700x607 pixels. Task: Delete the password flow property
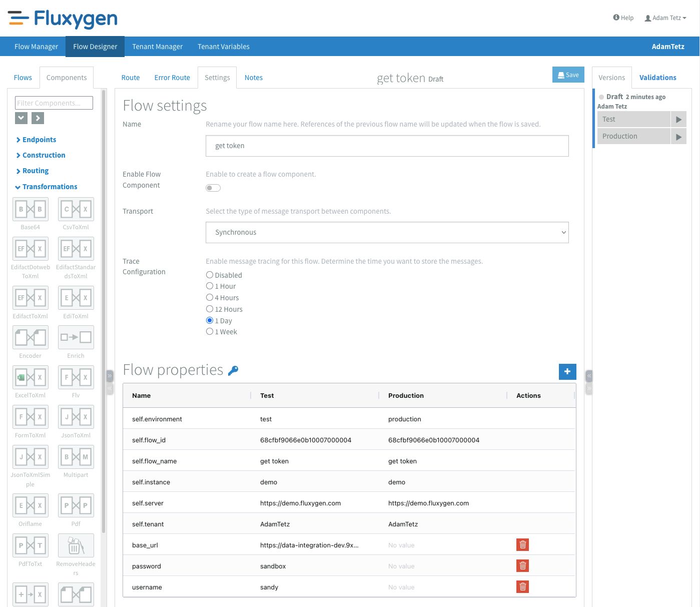(522, 566)
